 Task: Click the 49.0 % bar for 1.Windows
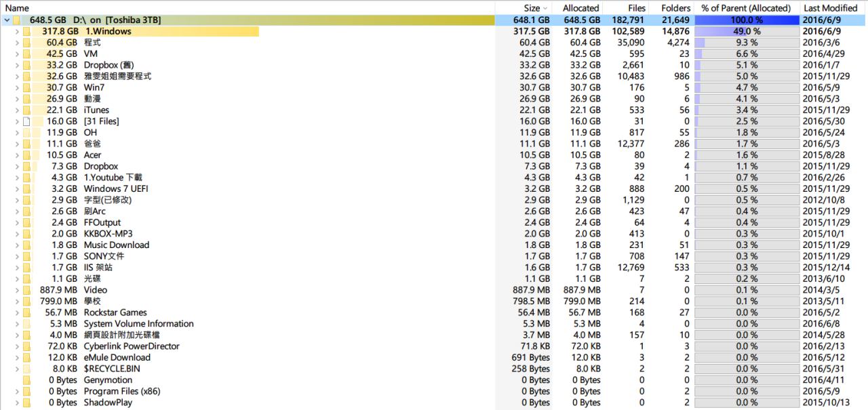click(747, 31)
